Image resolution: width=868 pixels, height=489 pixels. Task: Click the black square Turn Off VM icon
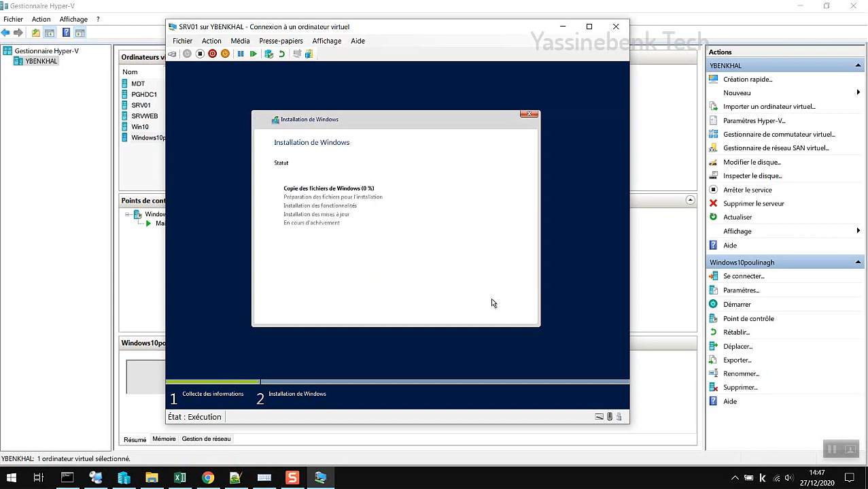[x=200, y=54]
